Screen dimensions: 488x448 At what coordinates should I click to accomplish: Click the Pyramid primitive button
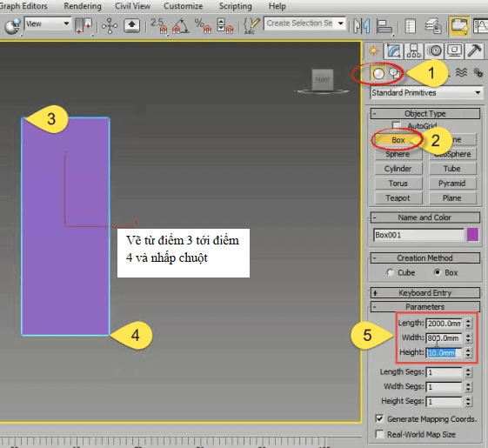pyautogui.click(x=452, y=184)
